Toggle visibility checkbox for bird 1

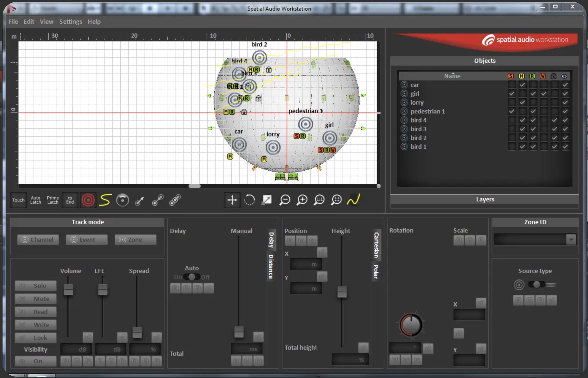[565, 147]
